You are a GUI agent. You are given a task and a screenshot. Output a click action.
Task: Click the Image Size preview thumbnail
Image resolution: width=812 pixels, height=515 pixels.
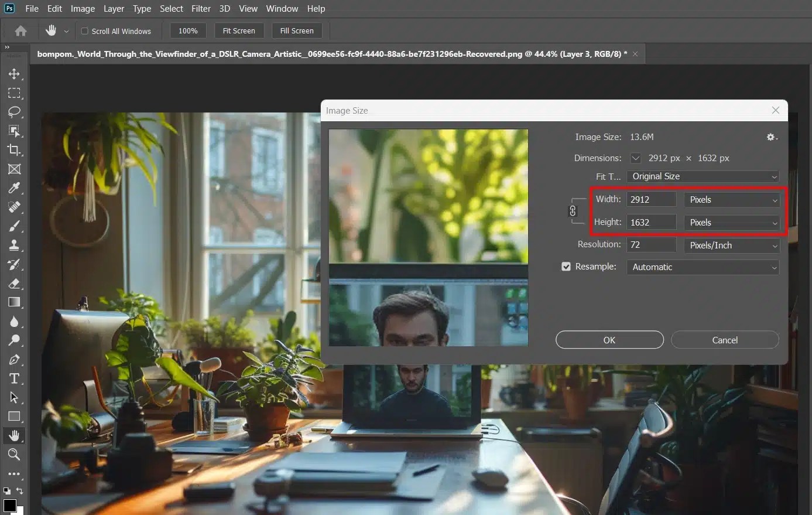[x=429, y=237]
